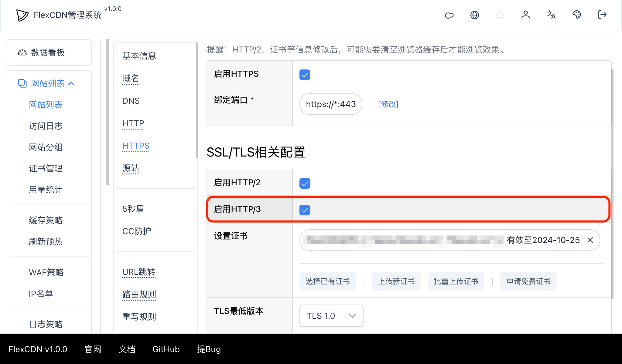Go to the DNS settings tab

[x=131, y=101]
